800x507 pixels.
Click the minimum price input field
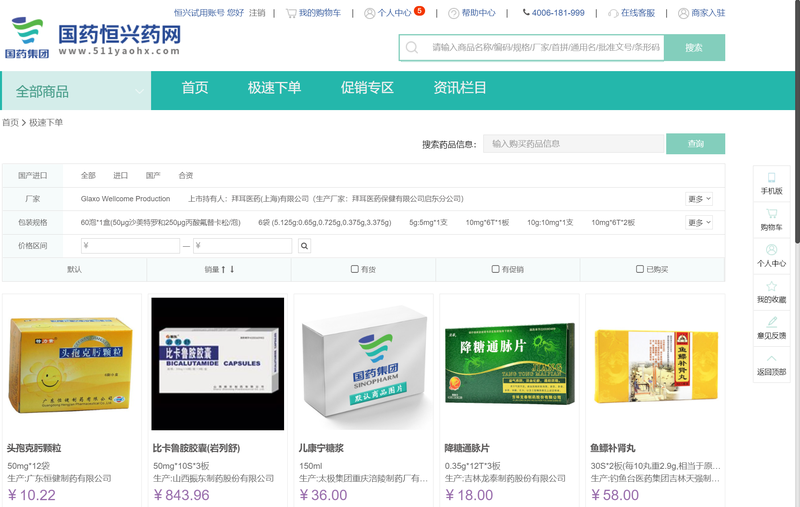130,246
